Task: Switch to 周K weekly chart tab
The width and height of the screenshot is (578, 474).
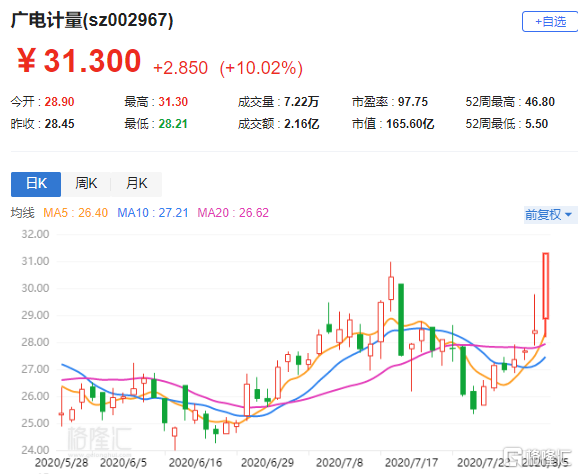Action: pos(86,184)
